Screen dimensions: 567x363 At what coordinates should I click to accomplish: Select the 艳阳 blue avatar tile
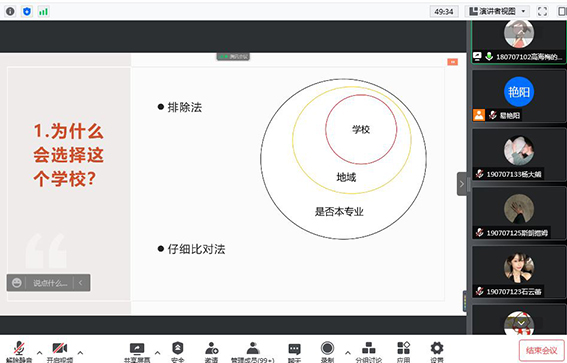[x=519, y=96]
